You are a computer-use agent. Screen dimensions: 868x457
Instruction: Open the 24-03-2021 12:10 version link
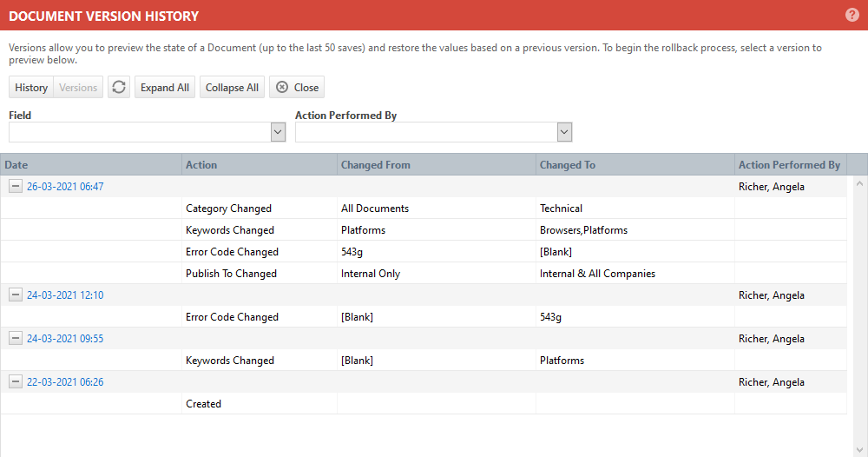65,295
